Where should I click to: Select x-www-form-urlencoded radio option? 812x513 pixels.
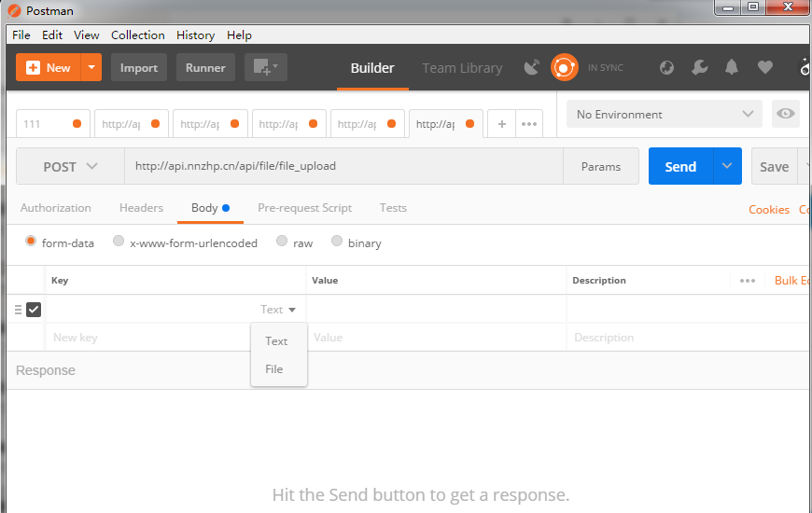(119, 241)
